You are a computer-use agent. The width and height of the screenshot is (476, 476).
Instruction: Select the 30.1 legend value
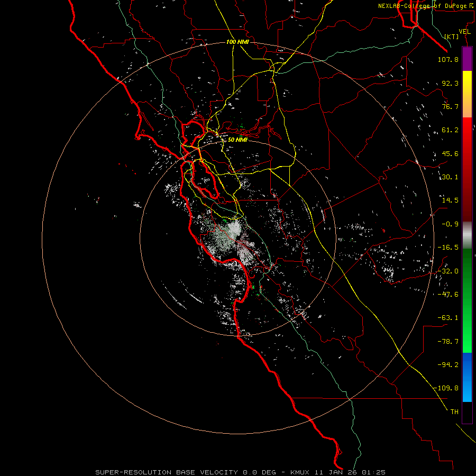point(450,177)
